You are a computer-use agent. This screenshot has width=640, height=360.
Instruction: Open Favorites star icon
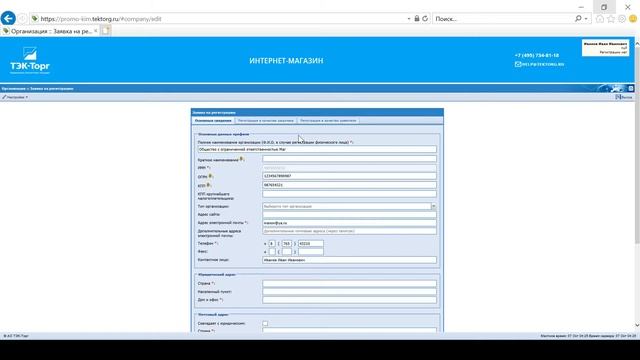(x=611, y=19)
